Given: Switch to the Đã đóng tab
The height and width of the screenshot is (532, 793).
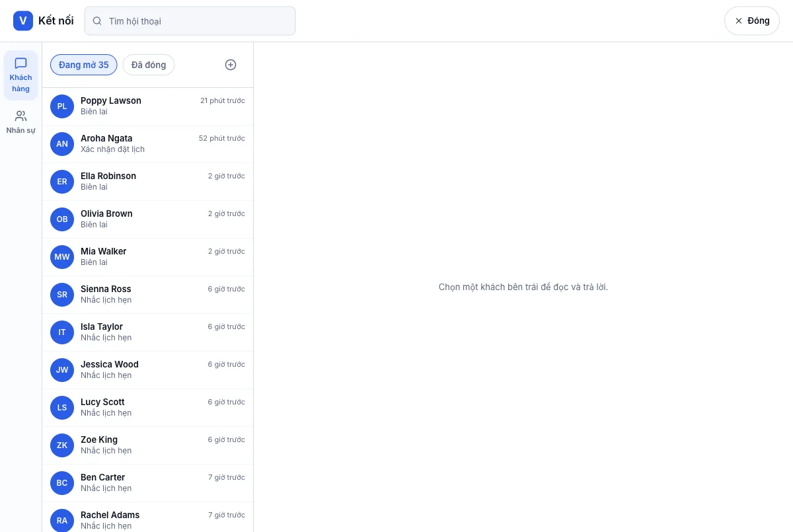Looking at the screenshot, I should tap(149, 65).
